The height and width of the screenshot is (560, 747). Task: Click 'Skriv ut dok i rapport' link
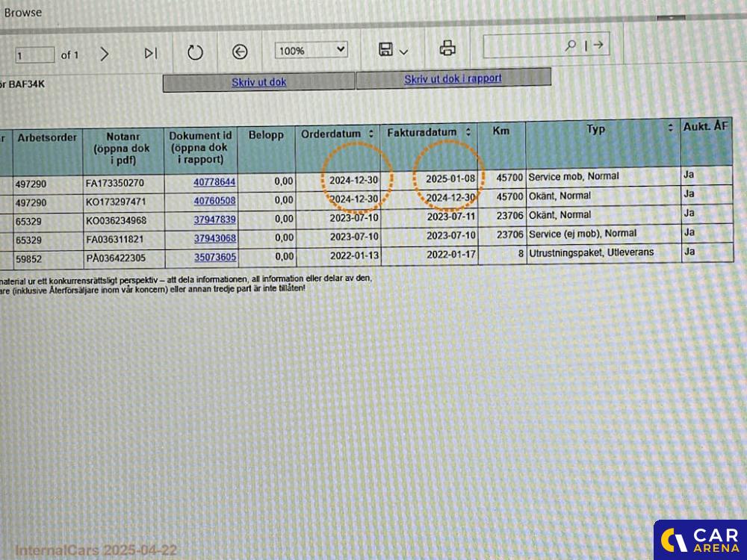click(x=453, y=78)
